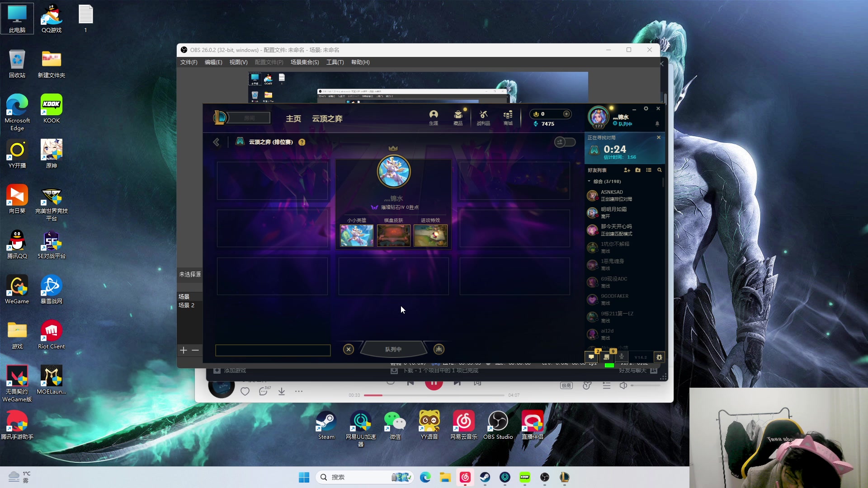Screen dimensions: 868x488
Task: Open the bug report icon
Action: coord(659,357)
